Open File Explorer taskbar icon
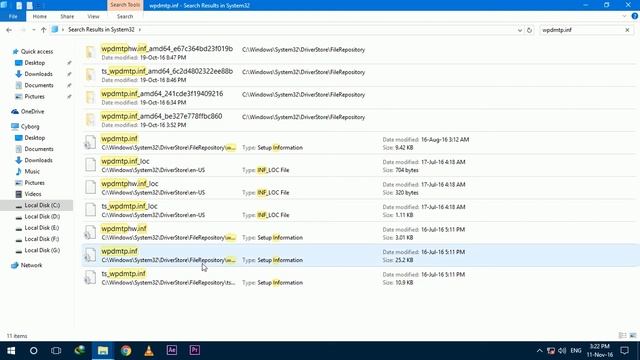 tap(103, 351)
